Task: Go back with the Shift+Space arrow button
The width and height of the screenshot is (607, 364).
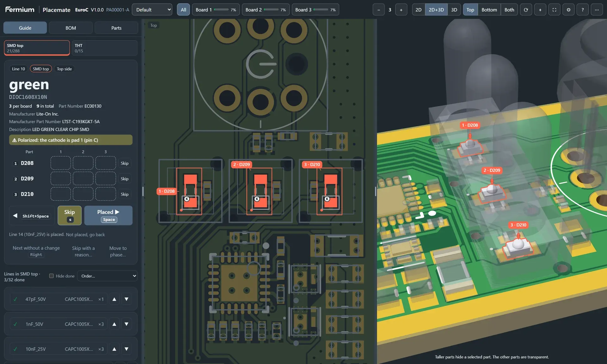Action: pyautogui.click(x=32, y=215)
